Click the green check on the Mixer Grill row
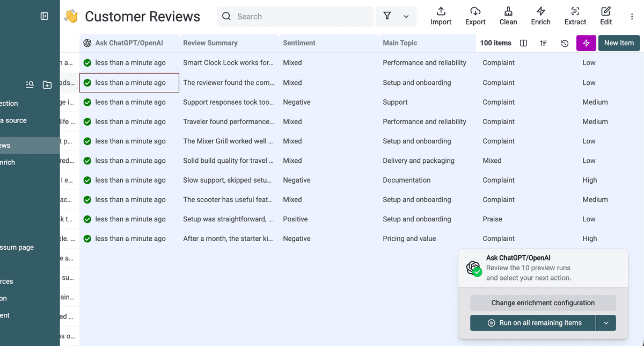The width and height of the screenshot is (644, 346). [87, 141]
